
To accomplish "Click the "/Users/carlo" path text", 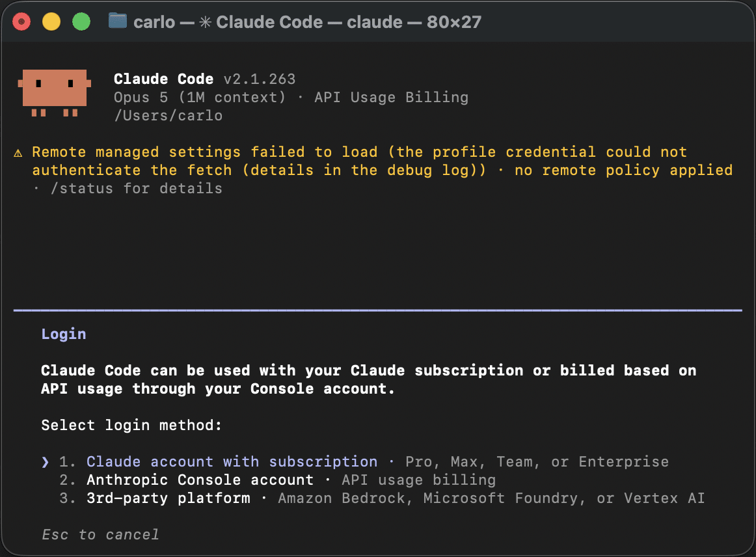I will click(169, 116).
